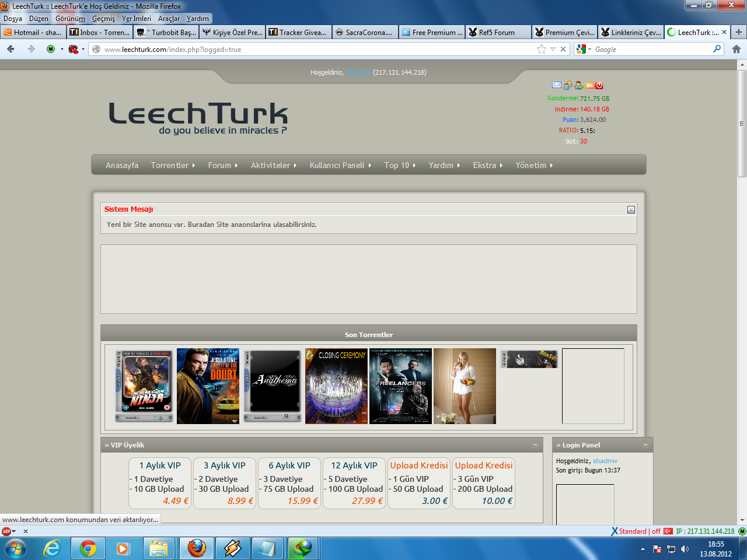Click the LeechTurk logo
This screenshot has height=560, width=747.
tap(198, 117)
